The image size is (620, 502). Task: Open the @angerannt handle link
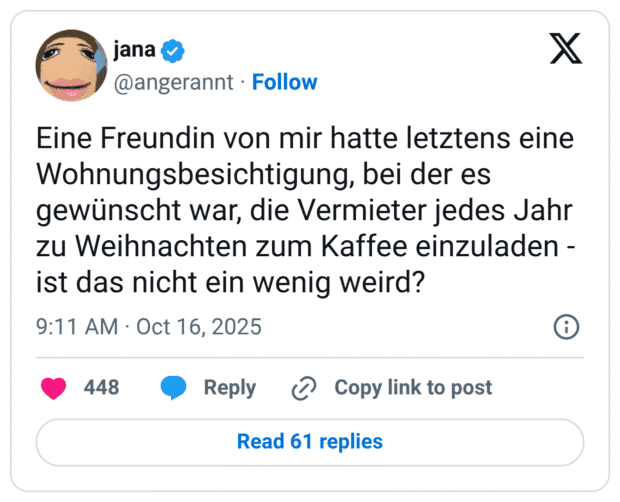pos(176,82)
